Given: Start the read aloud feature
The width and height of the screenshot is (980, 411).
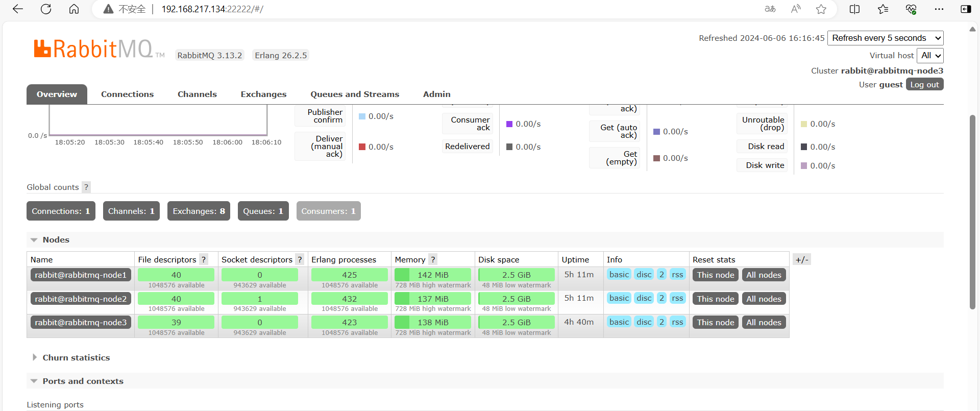Looking at the screenshot, I should 796,9.
